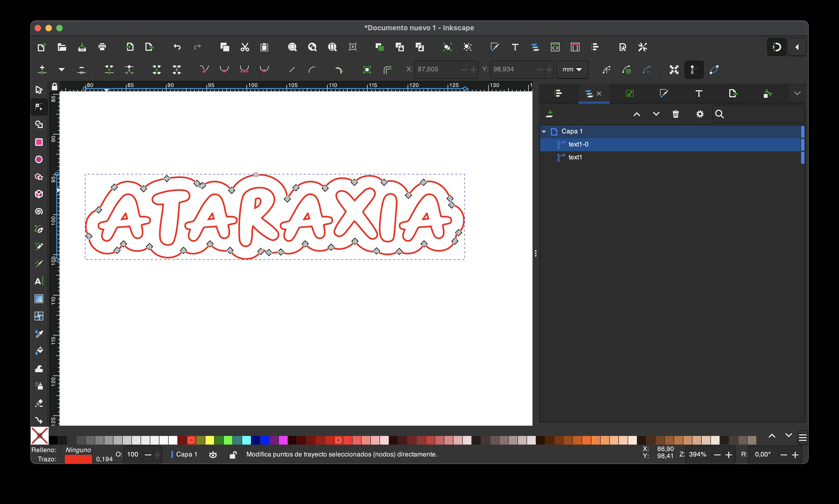The height and width of the screenshot is (504, 839).
Task: Switch to the Export tab
Action: point(733,93)
